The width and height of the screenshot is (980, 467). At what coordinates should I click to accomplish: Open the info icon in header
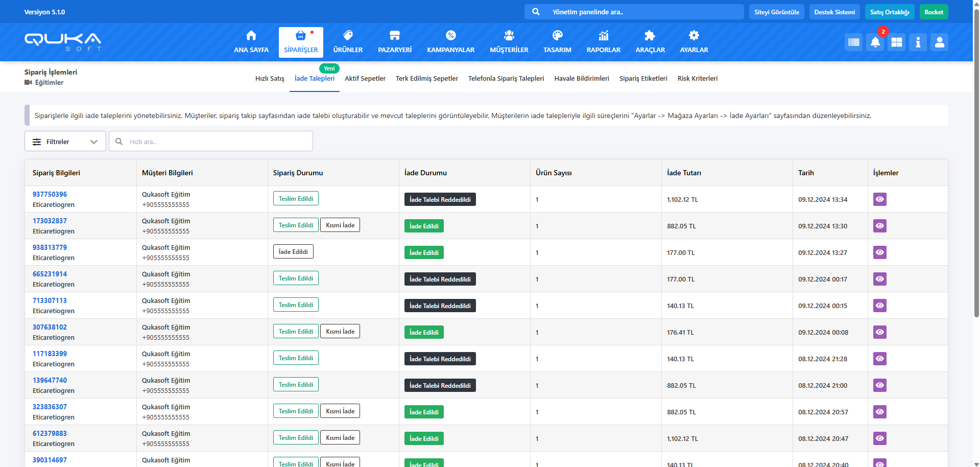coord(918,42)
